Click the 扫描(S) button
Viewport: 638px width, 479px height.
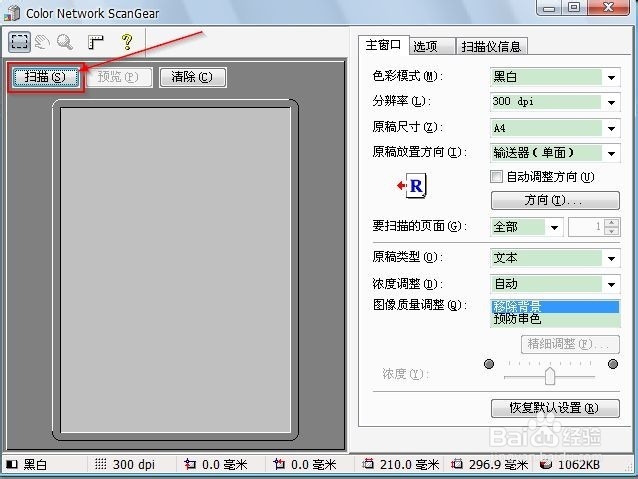coord(45,77)
